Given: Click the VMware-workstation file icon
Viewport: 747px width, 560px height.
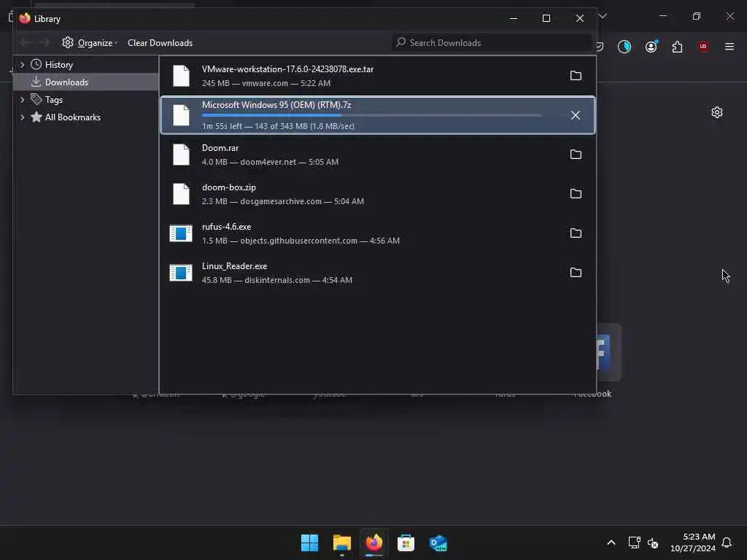Looking at the screenshot, I should pos(181,76).
